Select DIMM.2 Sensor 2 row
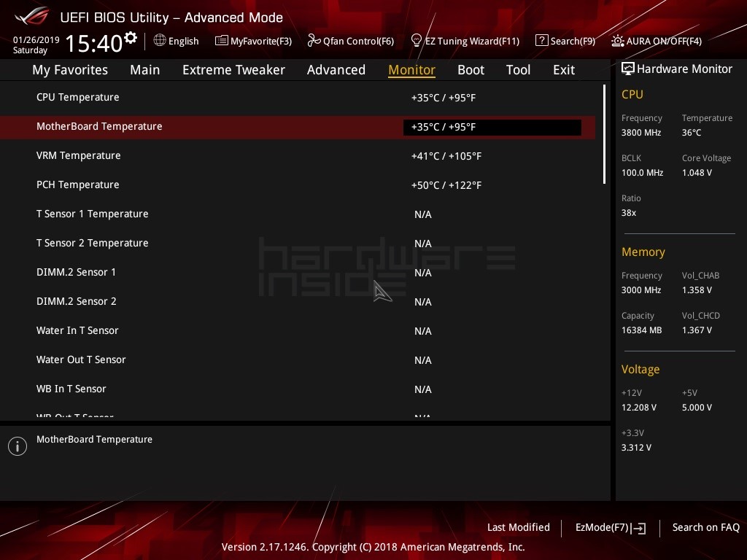This screenshot has width=747, height=560. (298, 302)
